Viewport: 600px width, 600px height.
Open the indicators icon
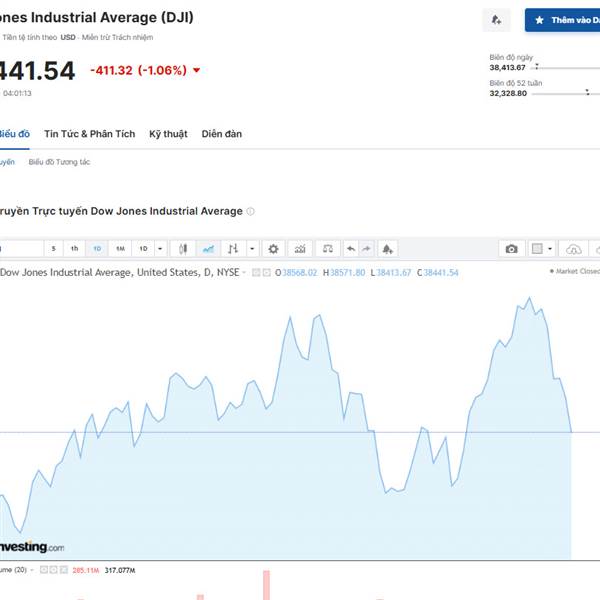[300, 249]
